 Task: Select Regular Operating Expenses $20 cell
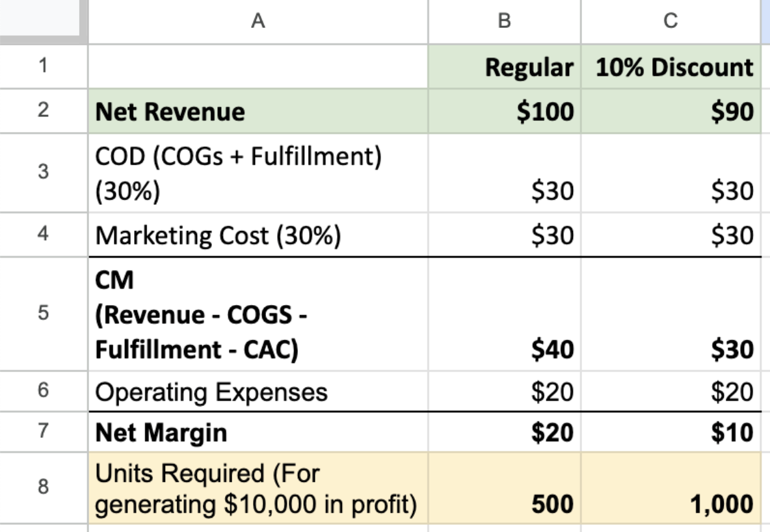[504, 391]
